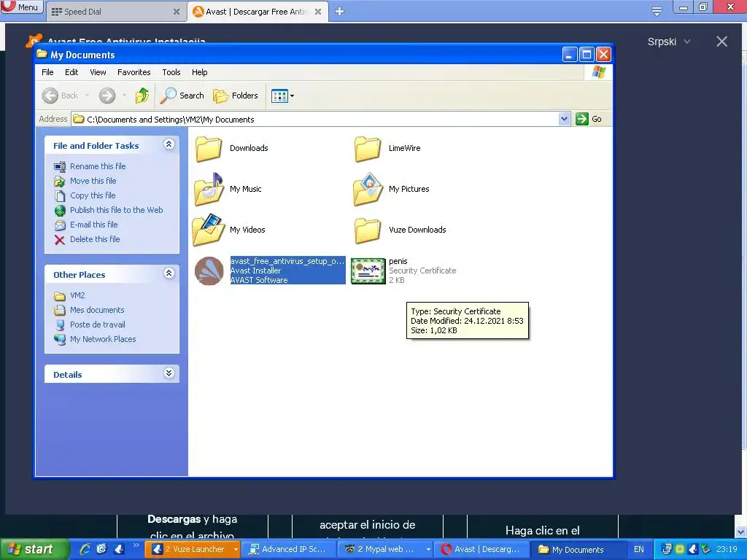This screenshot has width=747, height=560.
Task: Open a new browser tab
Action: (x=339, y=12)
